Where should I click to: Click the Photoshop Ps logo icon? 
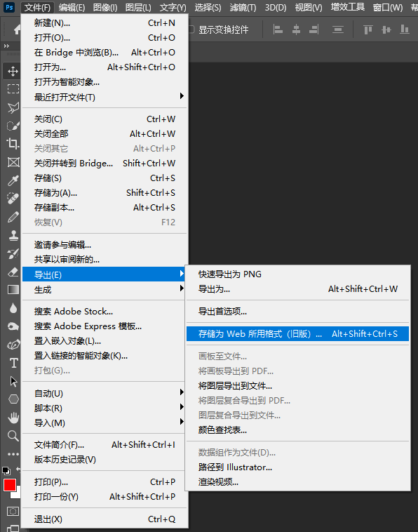(9, 7)
